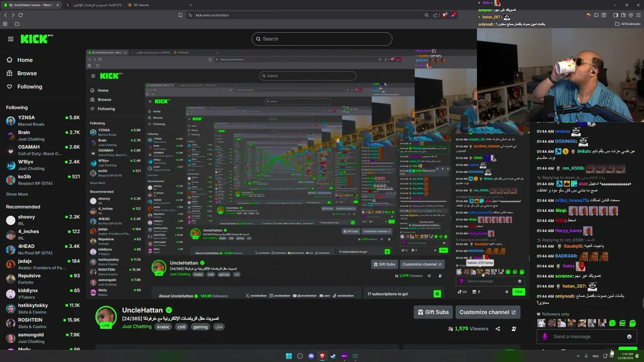Switch to the X (Twitter) browser tab
Image resolution: width=644 pixels, height=362 pixels.
(x=93, y=5)
